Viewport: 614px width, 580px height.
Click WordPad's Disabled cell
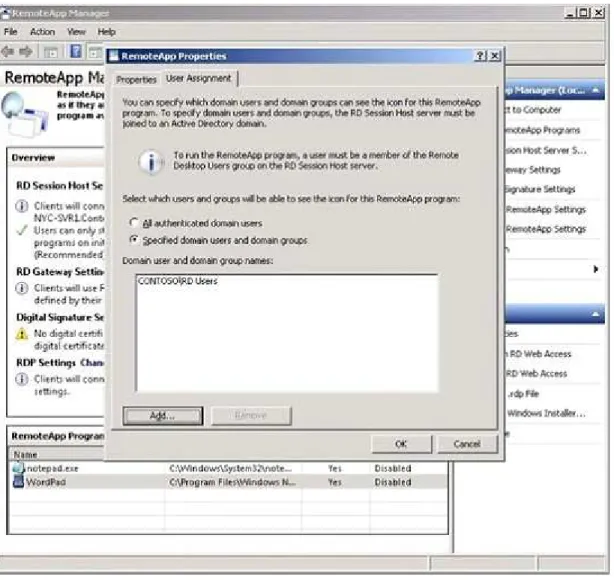[x=393, y=482]
